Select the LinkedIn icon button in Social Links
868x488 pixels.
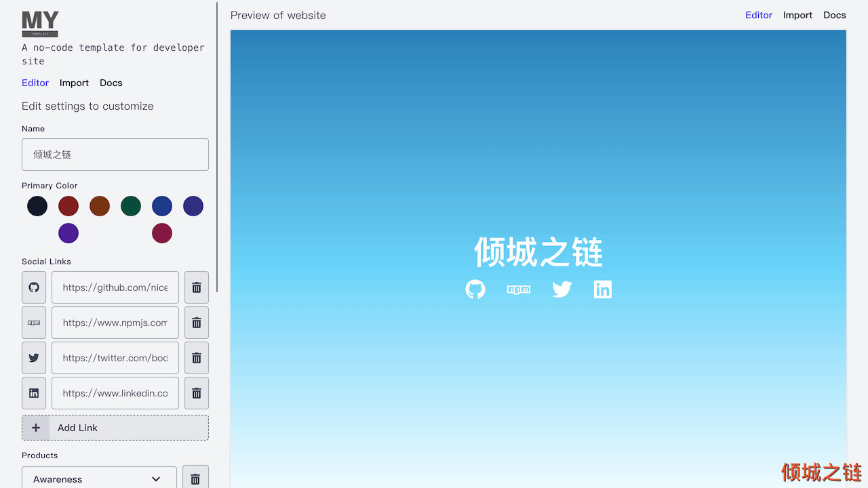[34, 393]
